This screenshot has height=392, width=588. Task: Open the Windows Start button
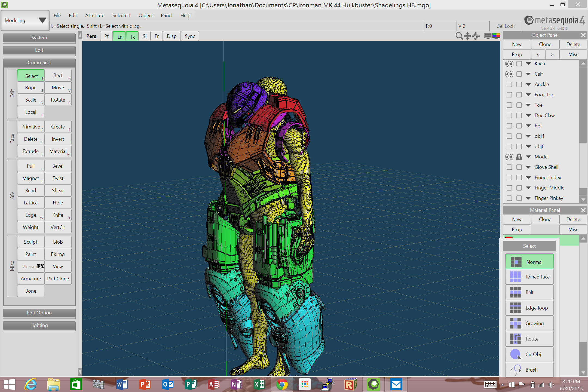(x=9, y=384)
